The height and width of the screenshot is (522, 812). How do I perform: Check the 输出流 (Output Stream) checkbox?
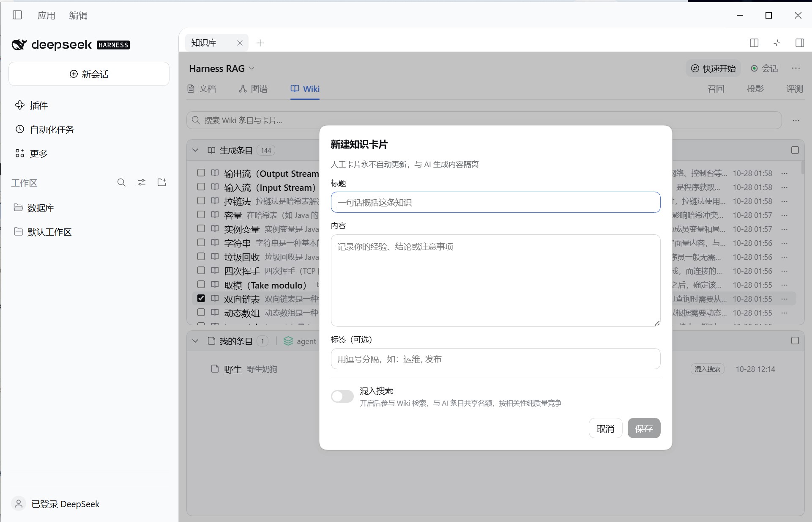click(201, 173)
